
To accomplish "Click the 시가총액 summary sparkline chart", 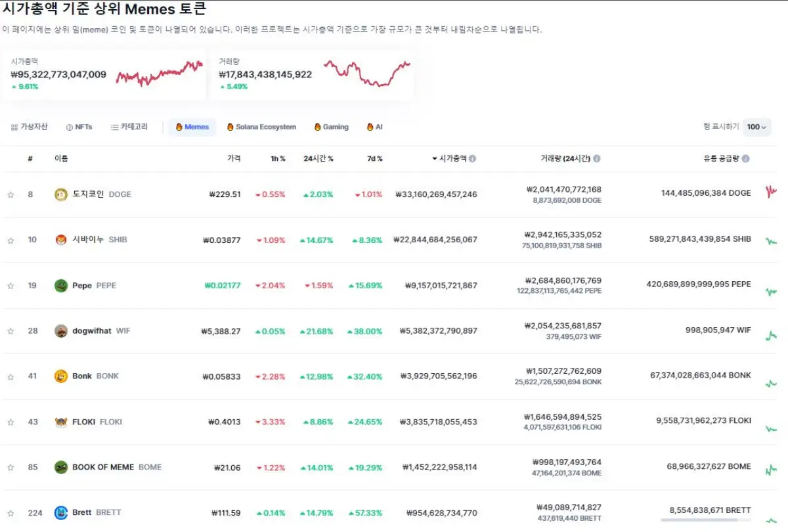I will (x=159, y=74).
